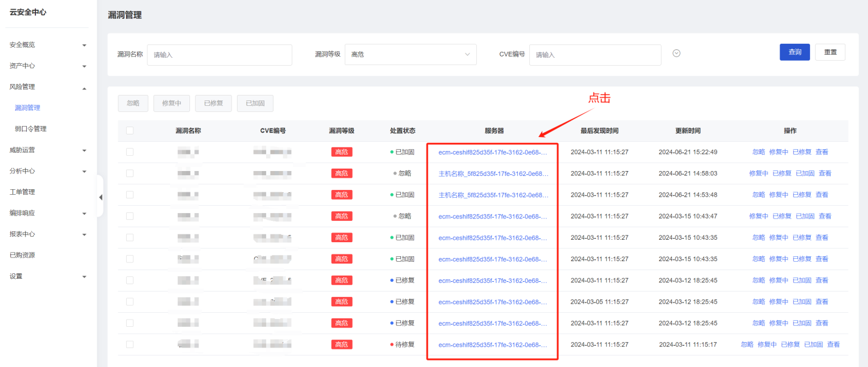Open 弱口令管理 in the sidebar
Image resolution: width=868 pixels, height=367 pixels.
click(x=30, y=129)
